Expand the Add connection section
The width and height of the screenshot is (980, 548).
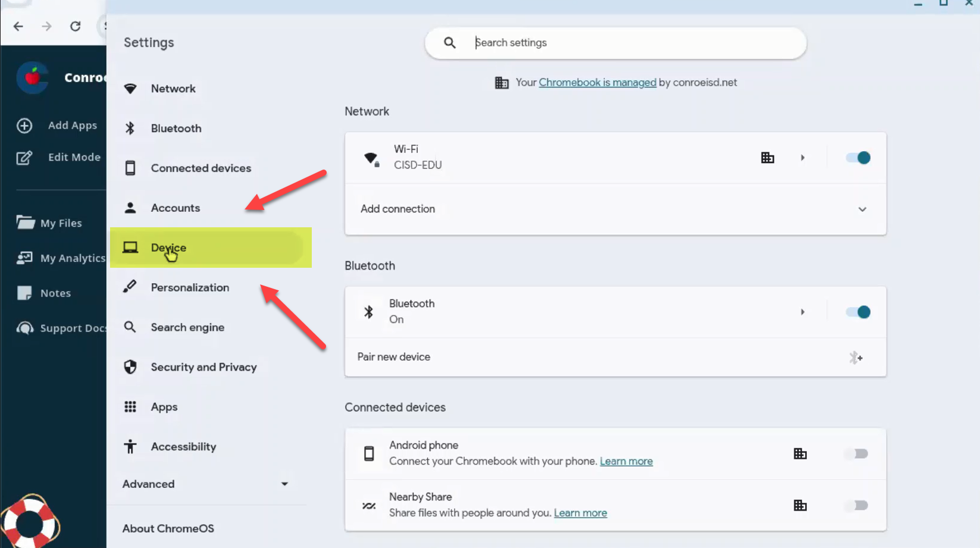pyautogui.click(x=862, y=209)
